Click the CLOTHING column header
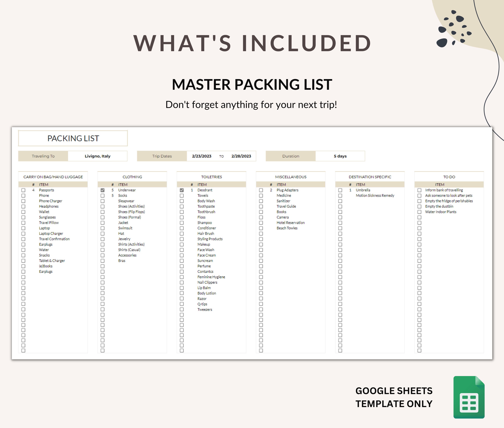Screen dimensions: 504x428 (x=132, y=177)
